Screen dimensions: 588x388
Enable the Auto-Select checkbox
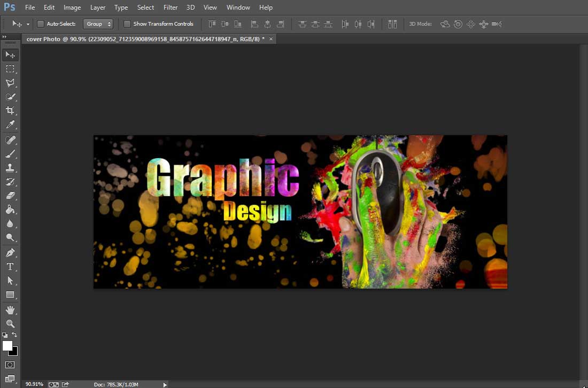pos(41,24)
